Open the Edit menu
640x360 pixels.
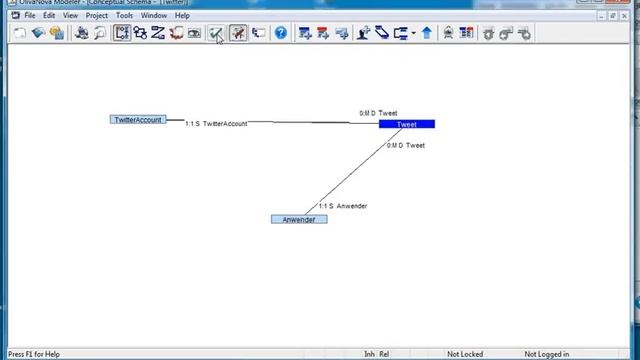[x=49, y=16]
